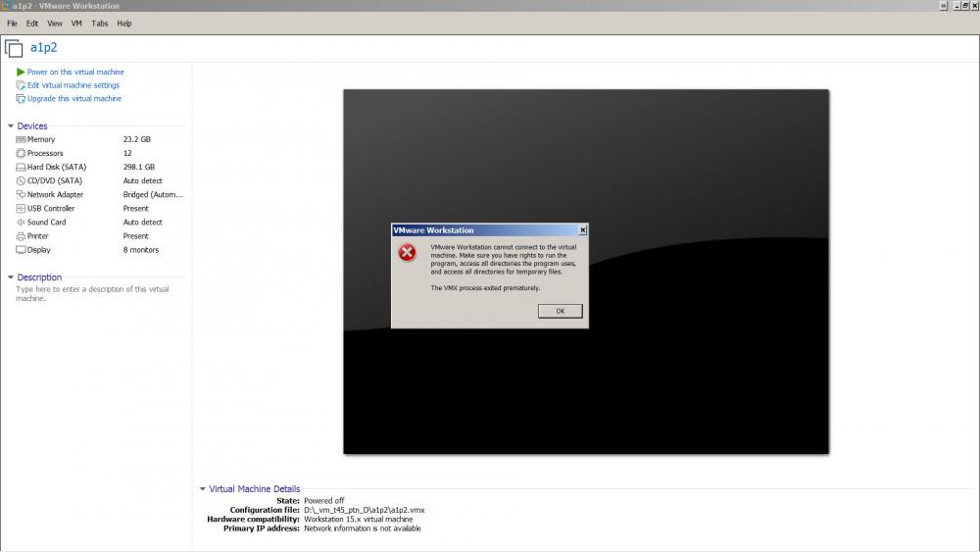Click the USB Controller Present value

[135, 208]
